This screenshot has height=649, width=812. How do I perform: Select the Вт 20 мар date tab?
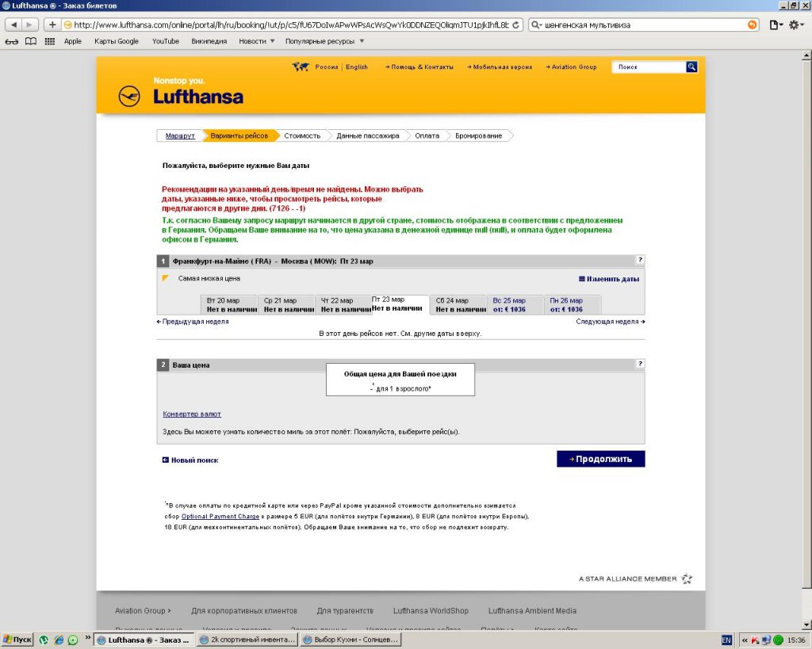(229, 305)
